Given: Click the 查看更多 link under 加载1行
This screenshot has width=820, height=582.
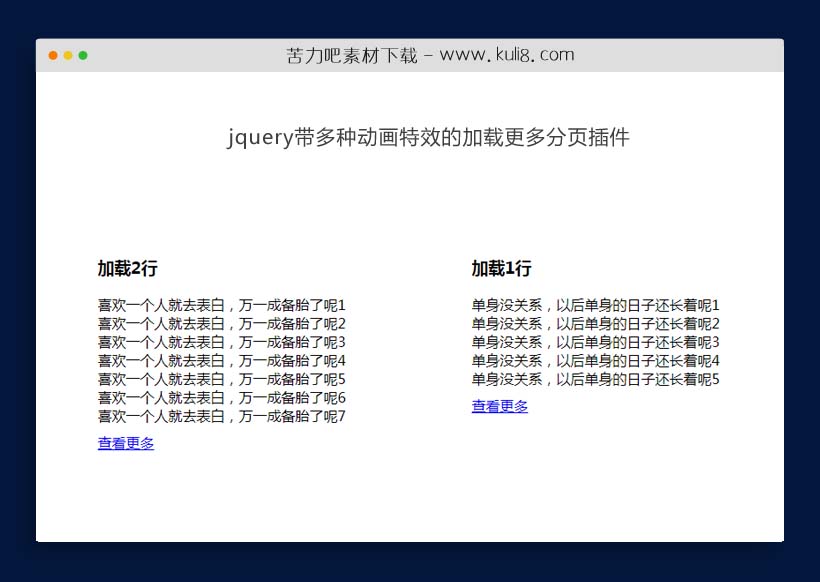Looking at the screenshot, I should coord(499,406).
